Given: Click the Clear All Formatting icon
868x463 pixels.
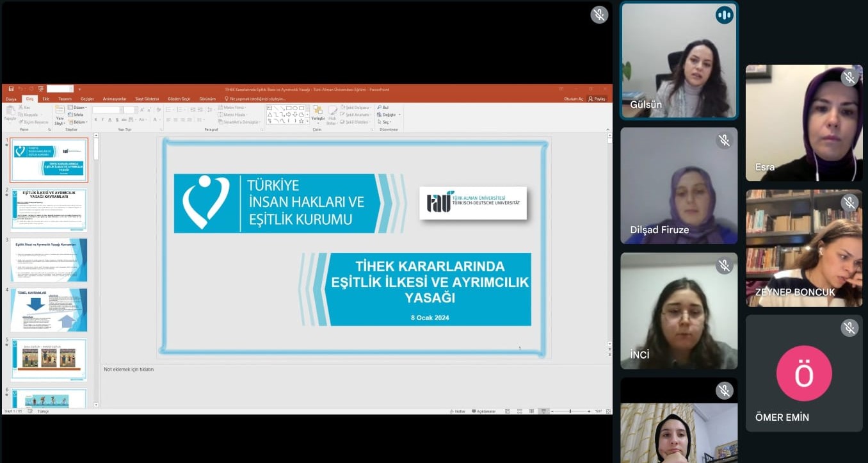Looking at the screenshot, I should (x=159, y=110).
